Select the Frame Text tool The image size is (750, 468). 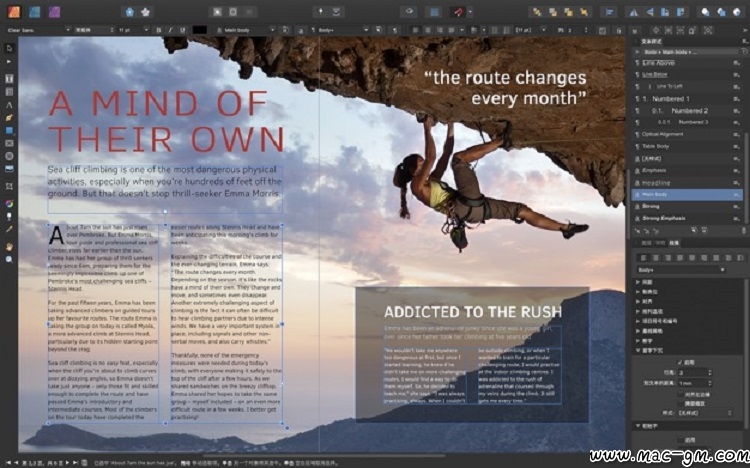point(9,78)
